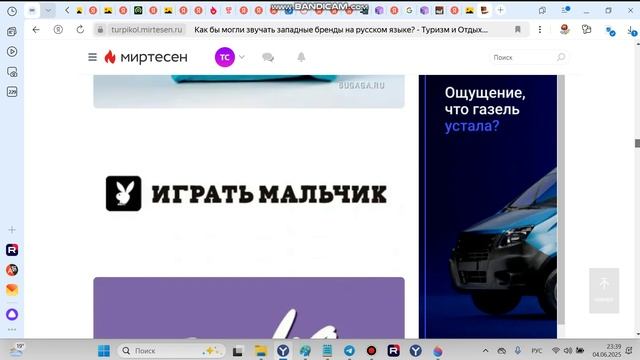Launch Alice assistant purple icon in sidebar
Viewport: 640px width, 360px height.
12,314
